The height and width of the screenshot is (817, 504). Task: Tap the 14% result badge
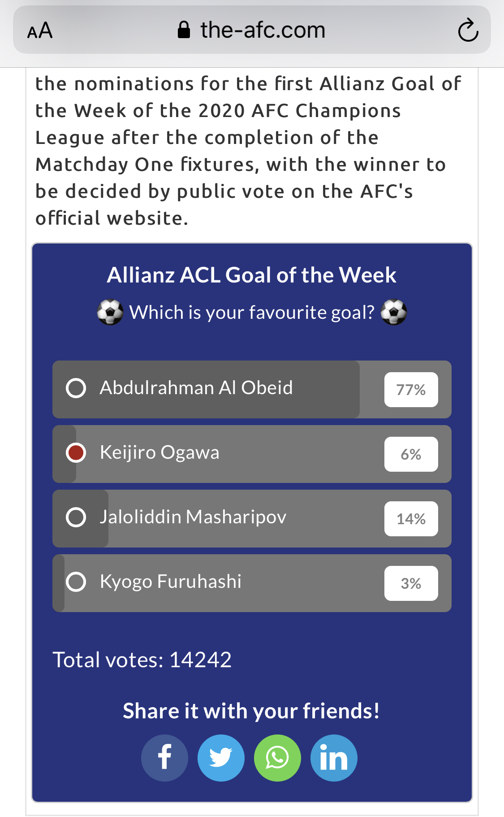411,519
